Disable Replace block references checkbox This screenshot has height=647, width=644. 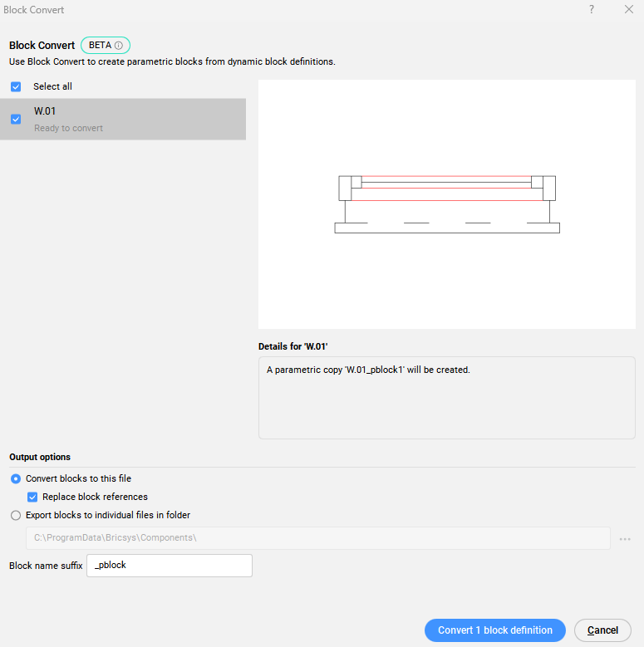pos(32,497)
